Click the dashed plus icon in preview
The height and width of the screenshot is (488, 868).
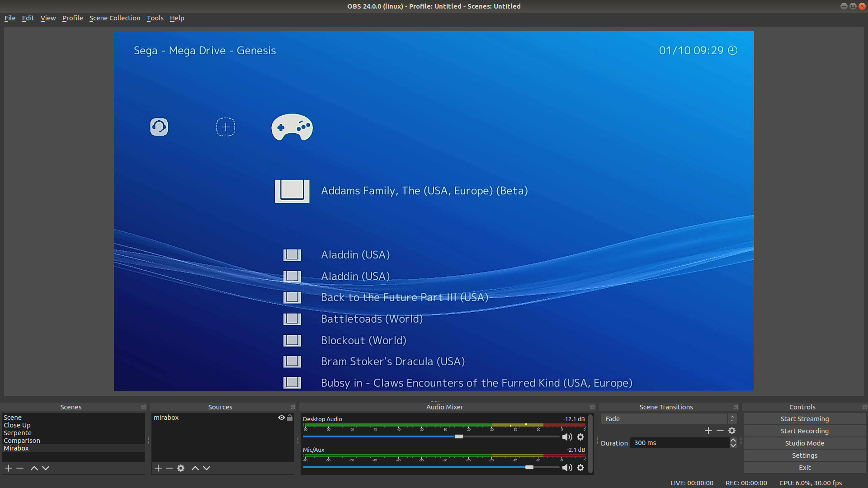pyautogui.click(x=226, y=127)
